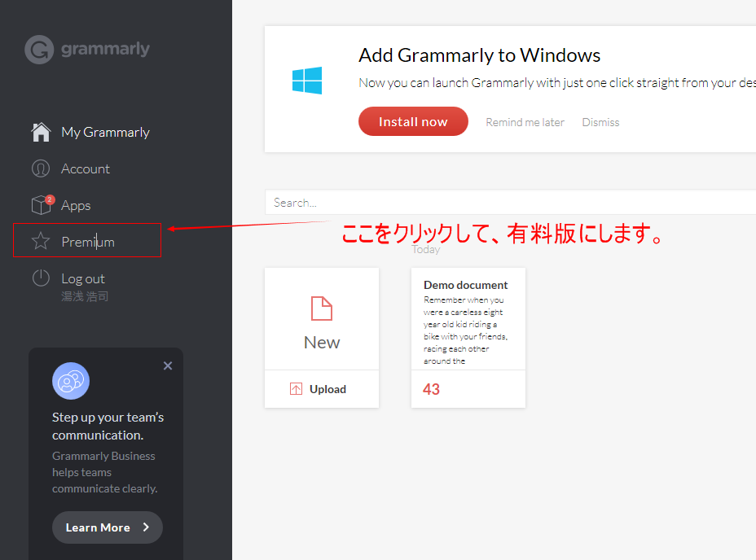
Task: Select the Log out menu item
Action: coord(83,278)
